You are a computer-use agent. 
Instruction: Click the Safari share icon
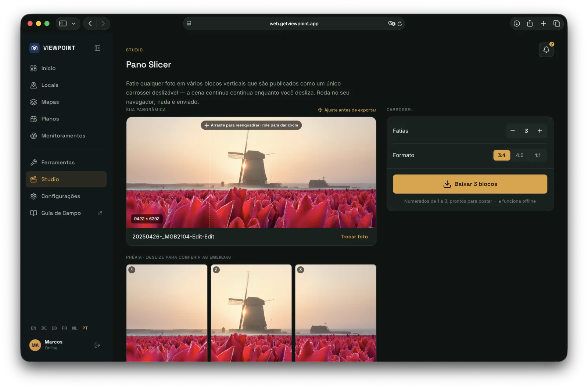pos(530,24)
